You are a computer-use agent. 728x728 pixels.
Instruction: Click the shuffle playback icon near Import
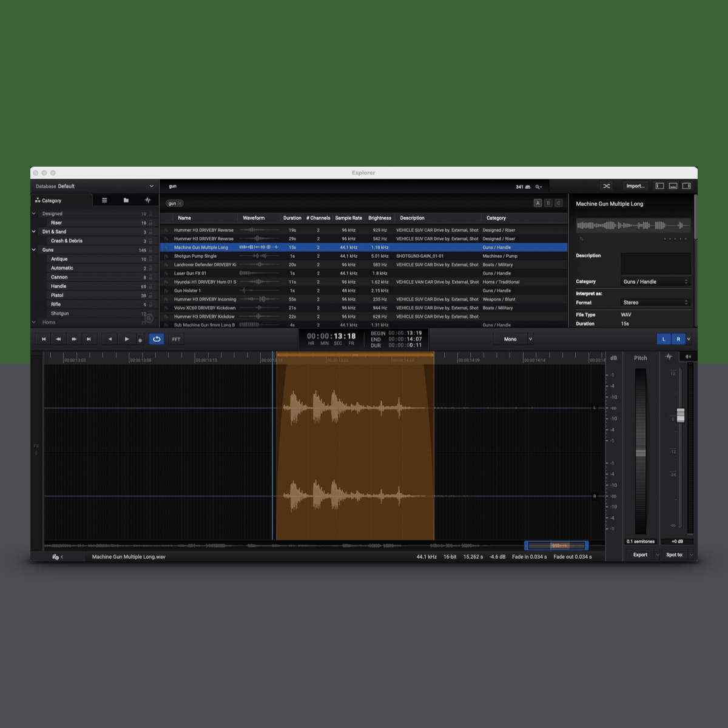(x=607, y=186)
